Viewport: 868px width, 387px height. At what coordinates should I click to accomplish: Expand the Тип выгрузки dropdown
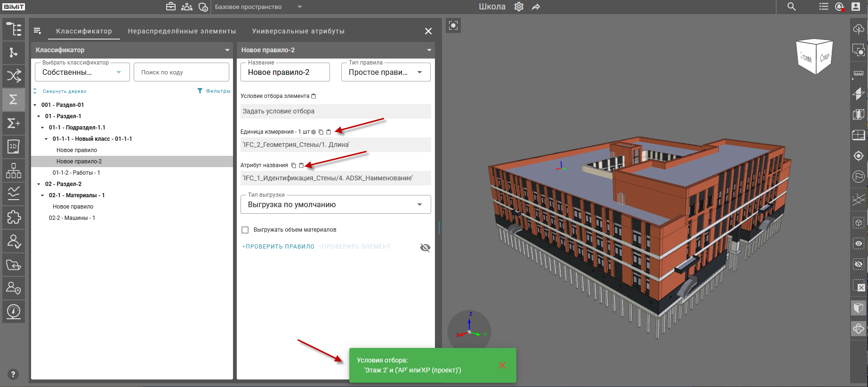tap(335, 205)
